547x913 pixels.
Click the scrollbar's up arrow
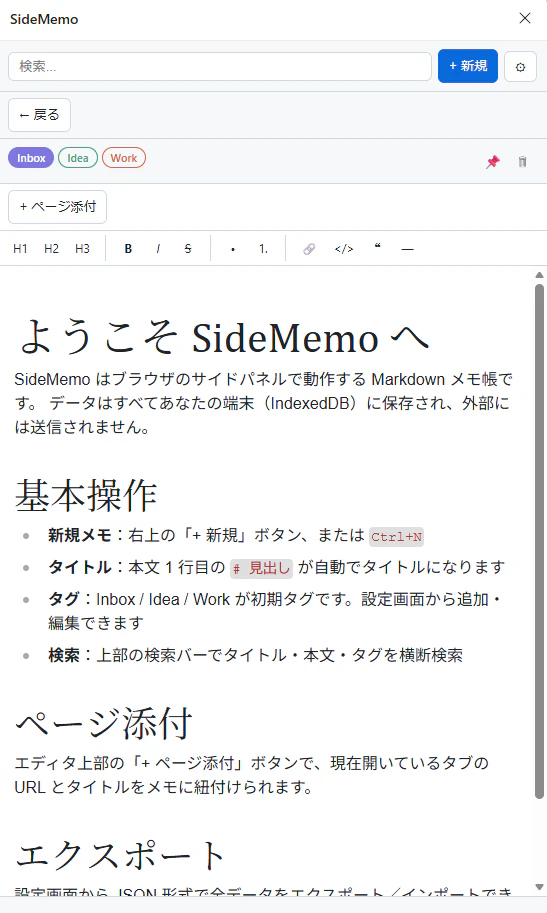pyautogui.click(x=539, y=274)
